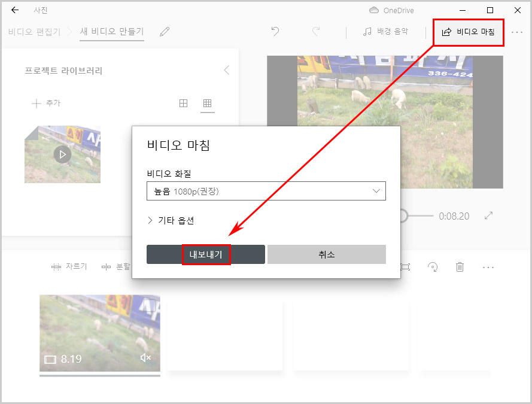Open the 비디오 화질 quality dropdown
Viewport: 532px width, 404px height.
point(266,191)
